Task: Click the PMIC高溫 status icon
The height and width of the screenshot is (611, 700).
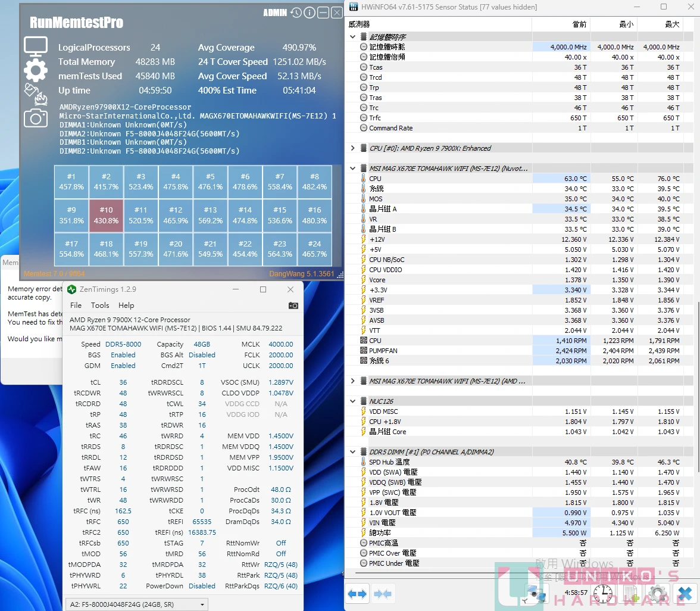Action: [x=363, y=543]
